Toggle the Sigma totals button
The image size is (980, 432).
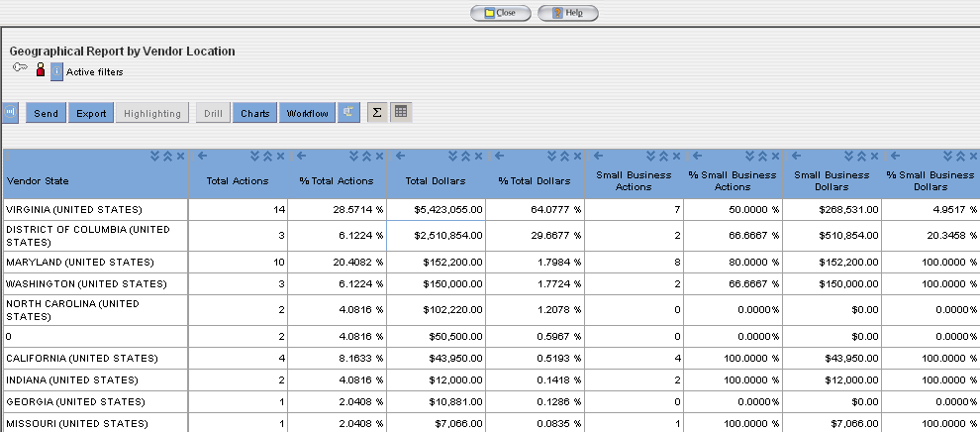(377, 113)
